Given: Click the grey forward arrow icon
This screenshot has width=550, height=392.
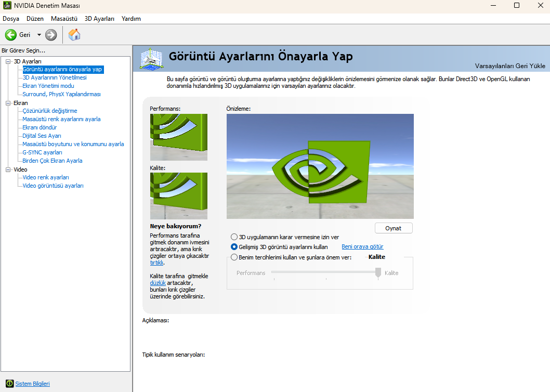Looking at the screenshot, I should pos(51,35).
